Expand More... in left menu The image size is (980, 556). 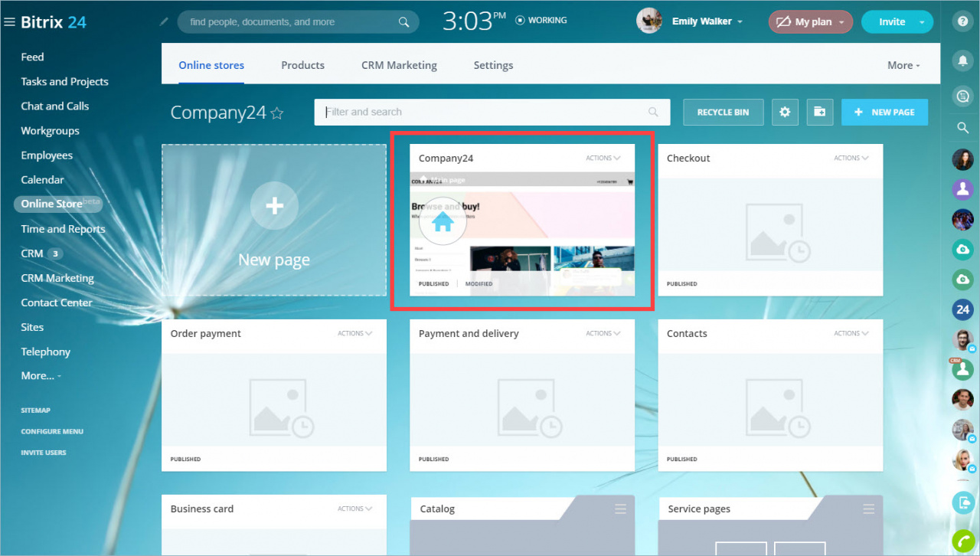[41, 376]
